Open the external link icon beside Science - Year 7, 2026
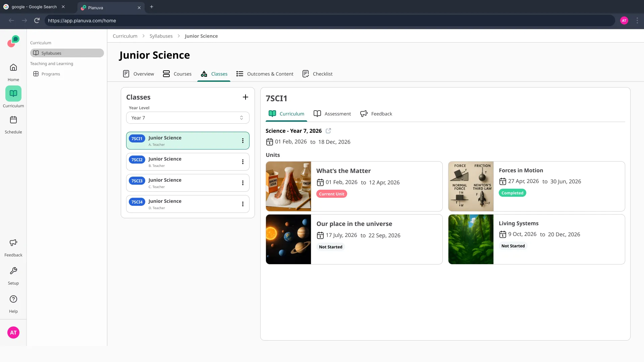 (x=328, y=131)
